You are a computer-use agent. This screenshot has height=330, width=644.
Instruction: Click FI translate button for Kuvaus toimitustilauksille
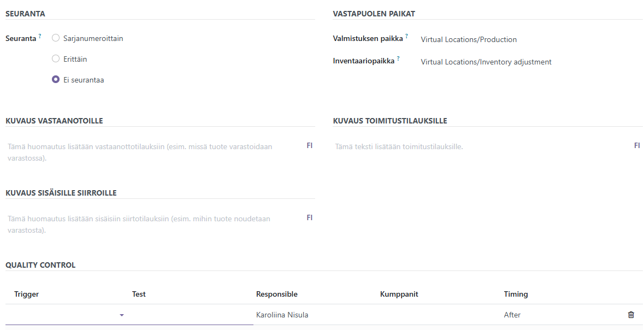(x=636, y=146)
